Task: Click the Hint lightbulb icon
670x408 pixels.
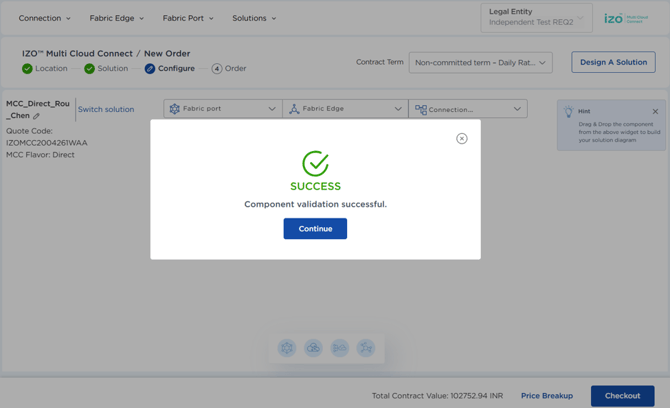Action: coord(568,112)
